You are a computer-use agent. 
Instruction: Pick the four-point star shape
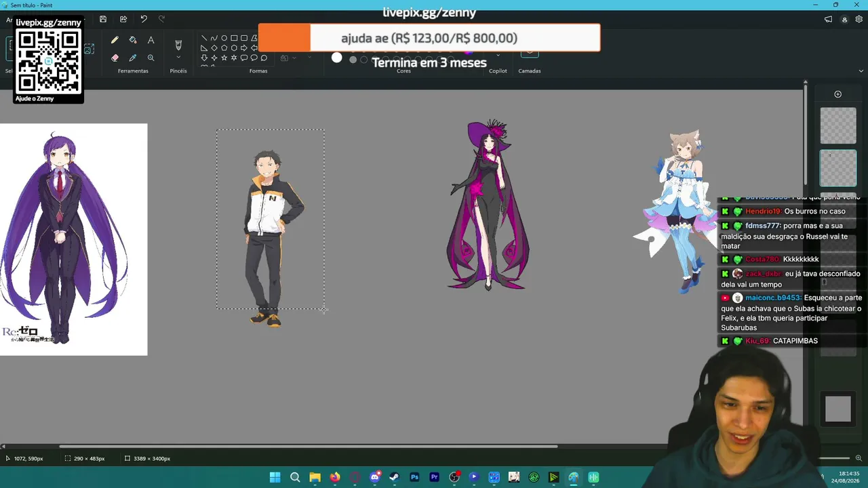click(x=214, y=58)
